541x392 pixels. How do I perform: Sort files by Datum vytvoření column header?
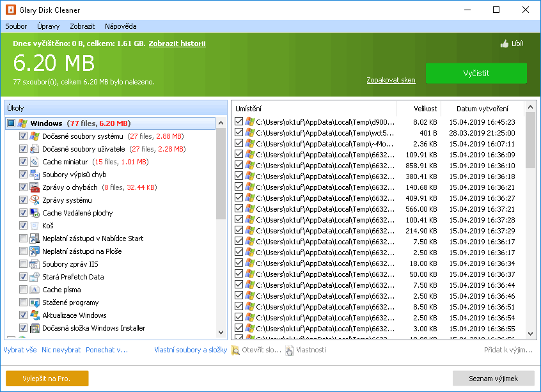pos(482,109)
